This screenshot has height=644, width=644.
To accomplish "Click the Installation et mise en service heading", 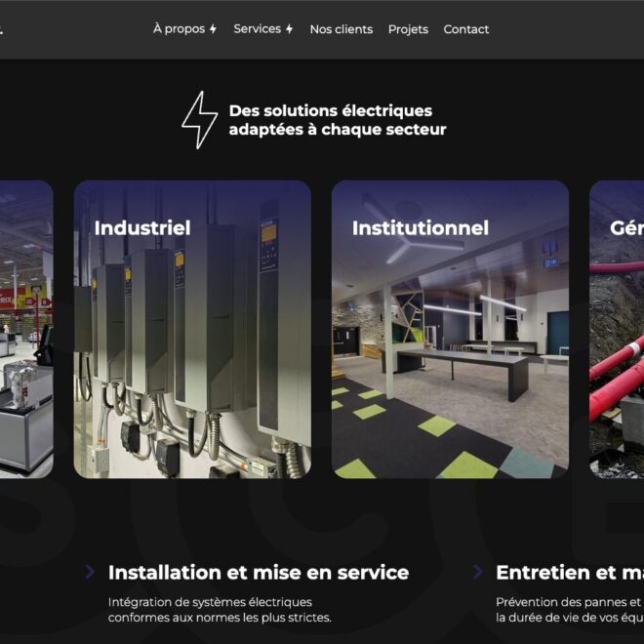I will pyautogui.click(x=258, y=573).
